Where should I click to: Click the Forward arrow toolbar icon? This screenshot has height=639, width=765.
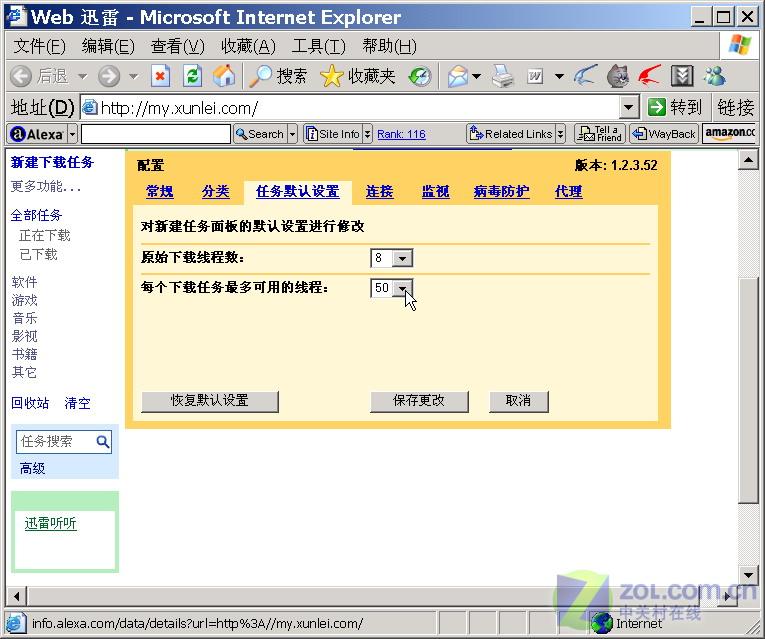pyautogui.click(x=108, y=76)
